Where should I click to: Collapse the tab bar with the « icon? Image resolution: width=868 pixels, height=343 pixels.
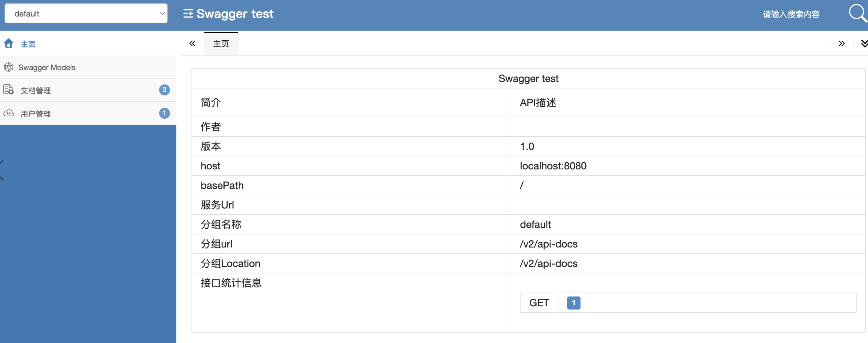pyautogui.click(x=192, y=43)
